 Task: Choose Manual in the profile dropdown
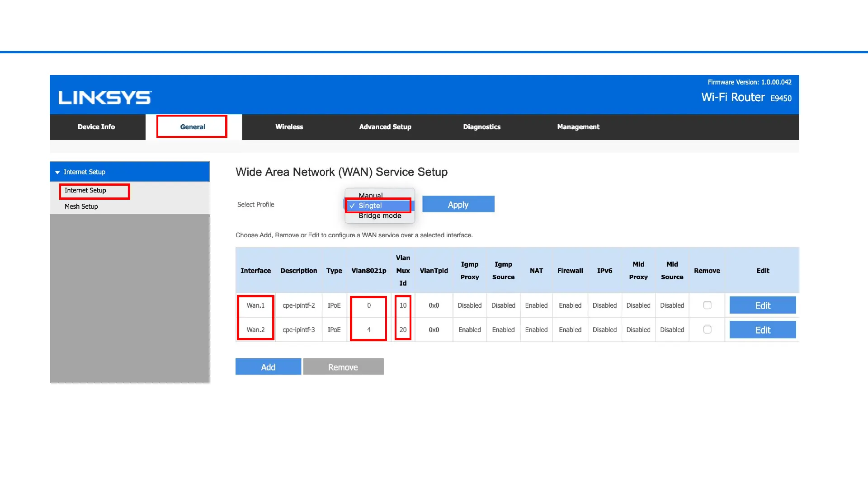click(x=371, y=195)
